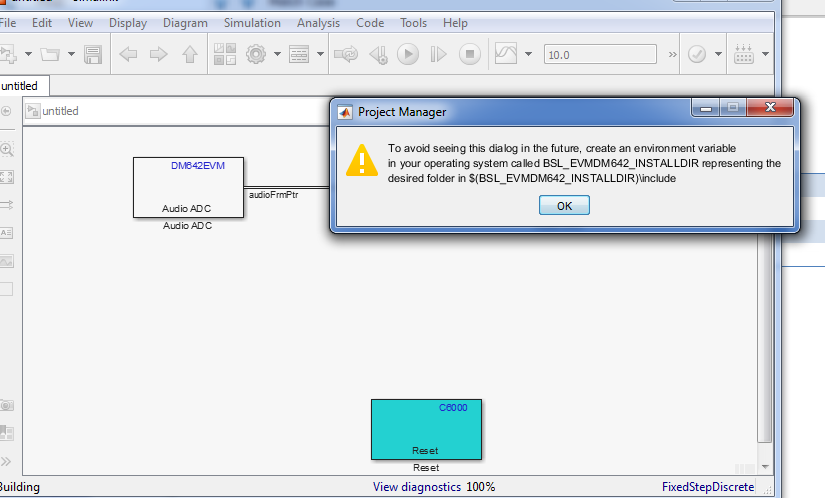Viewport: 825px width, 498px height.
Task: Open Model Configuration Parameters gear icon
Action: (x=256, y=54)
